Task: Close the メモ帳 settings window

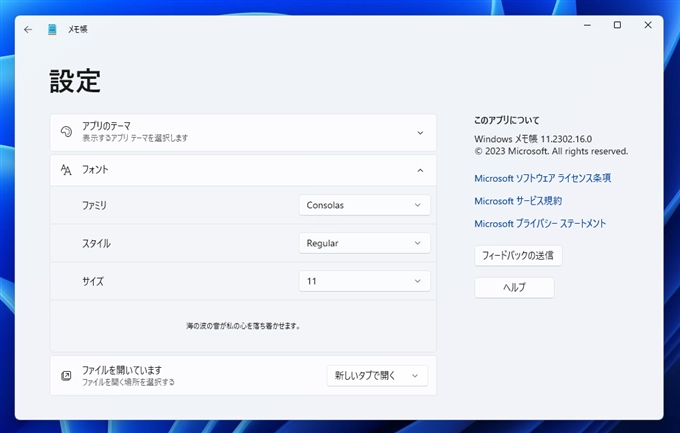Action: (648, 26)
